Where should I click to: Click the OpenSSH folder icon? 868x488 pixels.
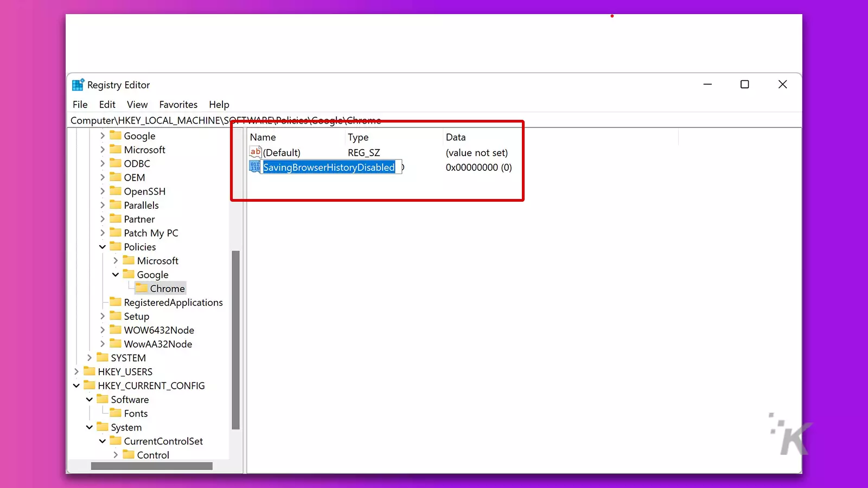tap(116, 191)
